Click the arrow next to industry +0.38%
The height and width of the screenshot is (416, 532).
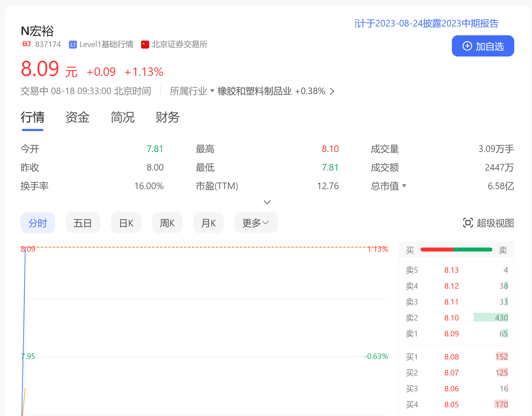[x=332, y=91]
